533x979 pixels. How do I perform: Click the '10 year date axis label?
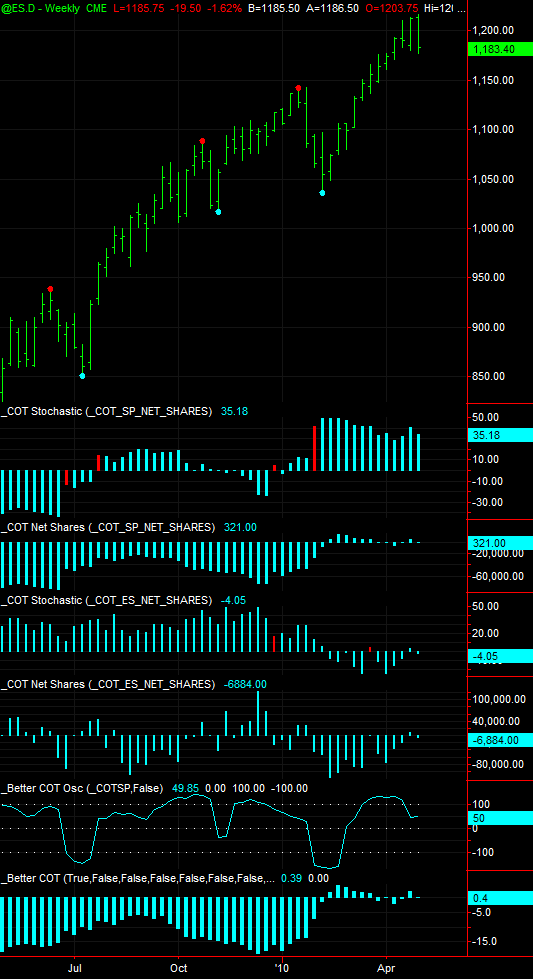point(281,968)
